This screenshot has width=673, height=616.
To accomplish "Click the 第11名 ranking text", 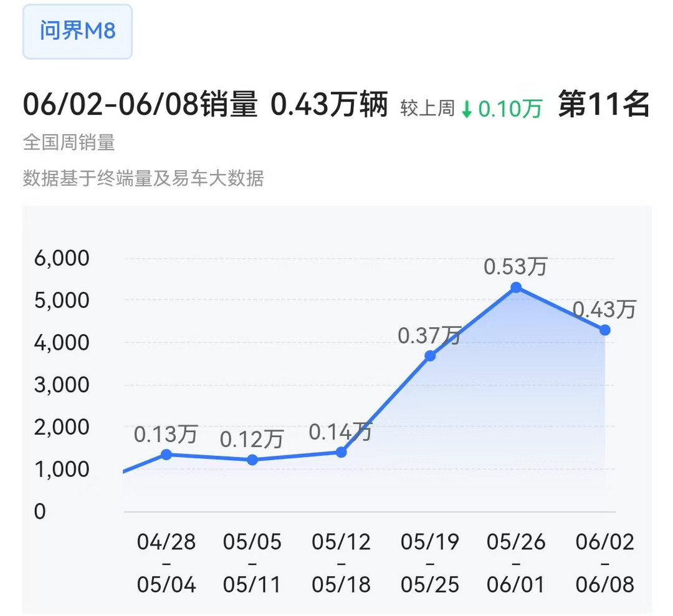I will click(604, 104).
